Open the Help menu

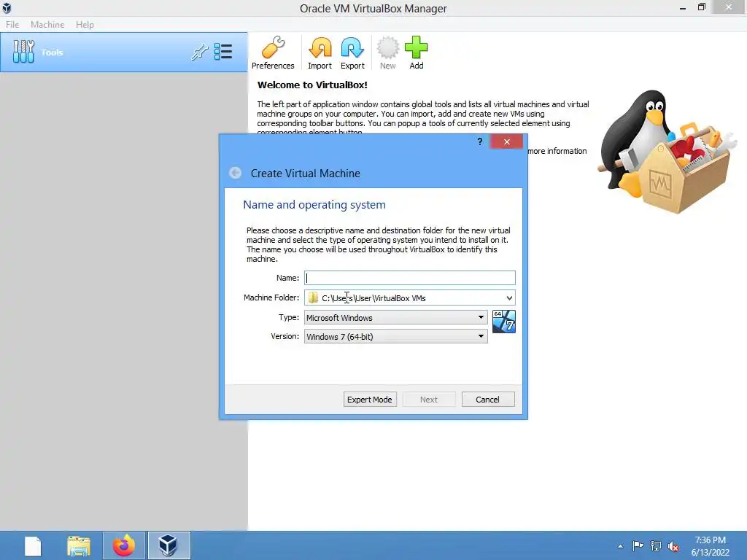85,24
